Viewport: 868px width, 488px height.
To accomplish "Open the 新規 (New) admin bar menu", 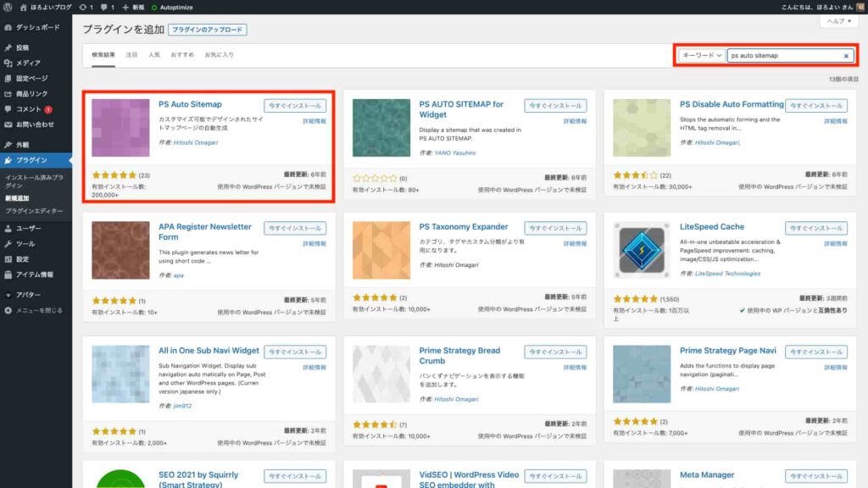I will click(x=133, y=7).
